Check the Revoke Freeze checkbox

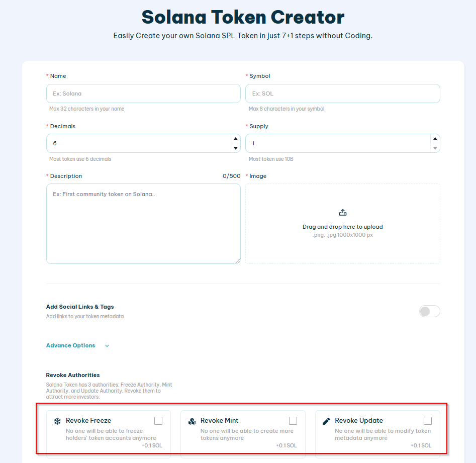pos(158,421)
